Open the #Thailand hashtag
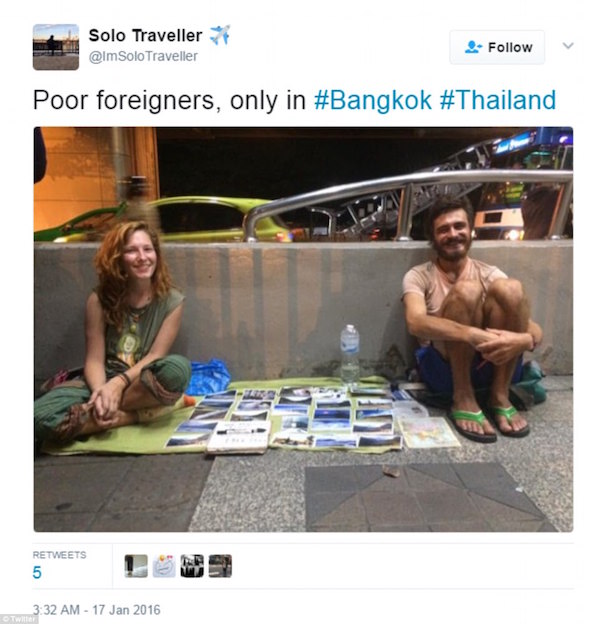 [498, 100]
